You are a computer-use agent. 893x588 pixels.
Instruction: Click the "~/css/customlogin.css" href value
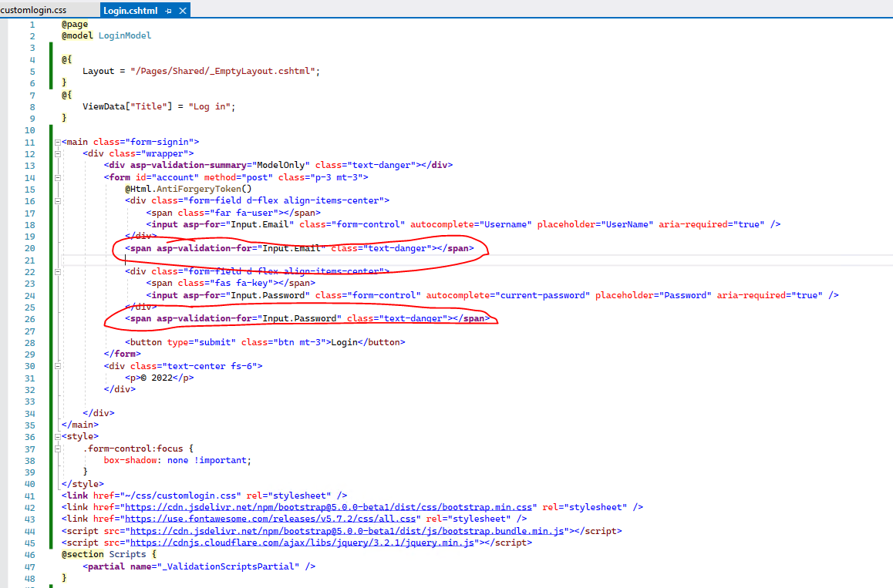coord(180,496)
